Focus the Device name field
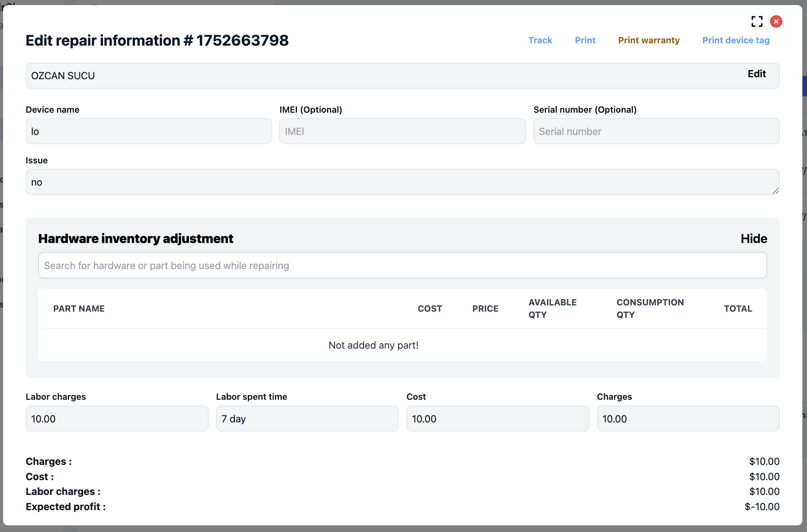This screenshot has height=532, width=807. point(149,131)
